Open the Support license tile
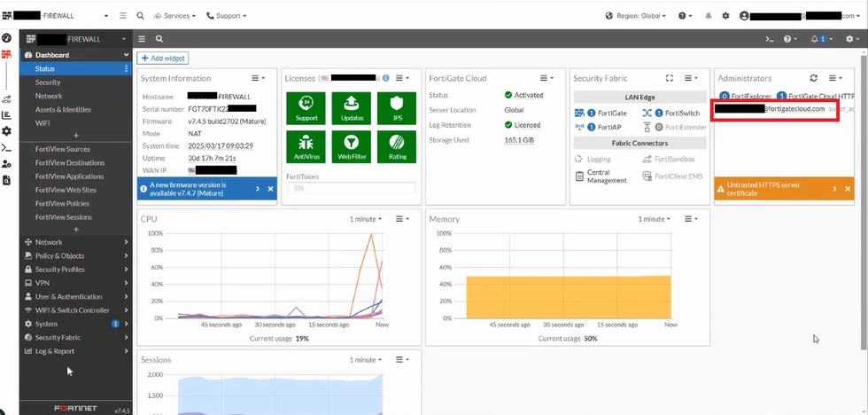The width and height of the screenshot is (868, 415). (x=306, y=108)
